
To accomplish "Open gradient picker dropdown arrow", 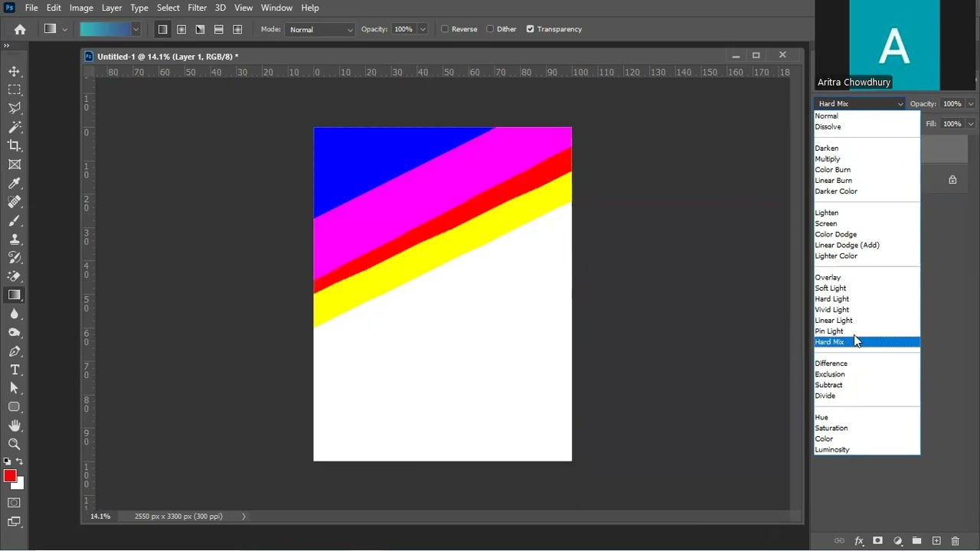I will (x=136, y=29).
